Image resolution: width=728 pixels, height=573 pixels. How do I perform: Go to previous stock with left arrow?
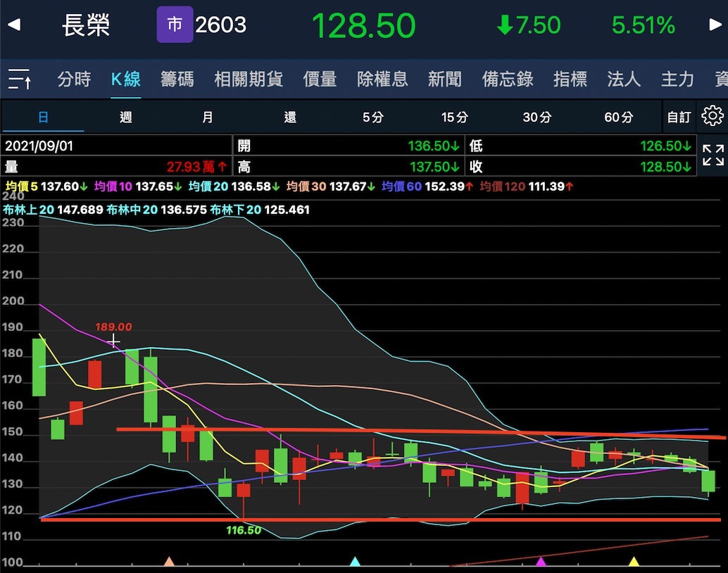click(13, 25)
